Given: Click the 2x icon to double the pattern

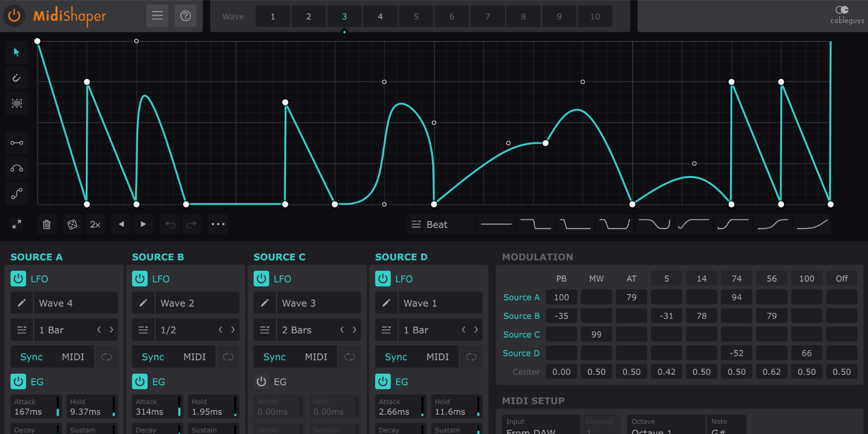Looking at the screenshot, I should [x=95, y=224].
